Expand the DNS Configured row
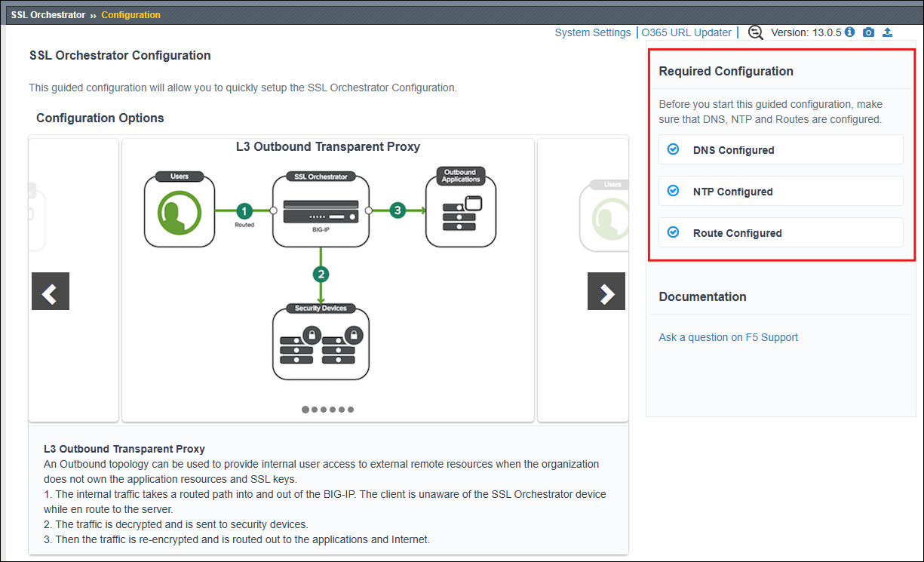 click(781, 149)
